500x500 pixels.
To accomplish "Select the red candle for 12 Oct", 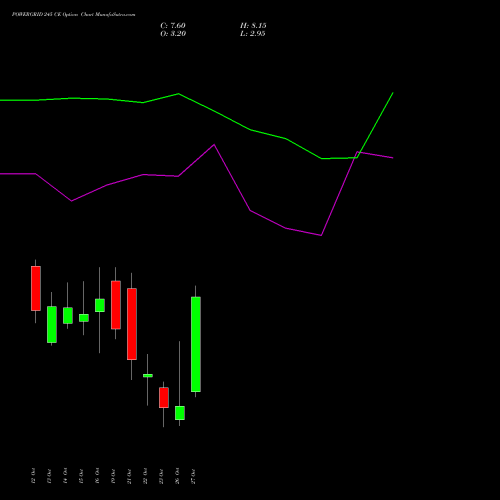I will click(x=36, y=288).
